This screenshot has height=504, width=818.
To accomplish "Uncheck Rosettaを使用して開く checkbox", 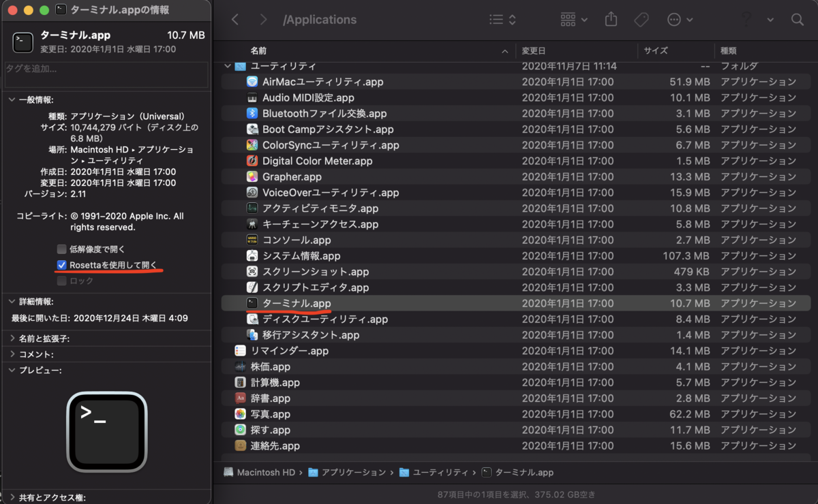I will (x=62, y=265).
